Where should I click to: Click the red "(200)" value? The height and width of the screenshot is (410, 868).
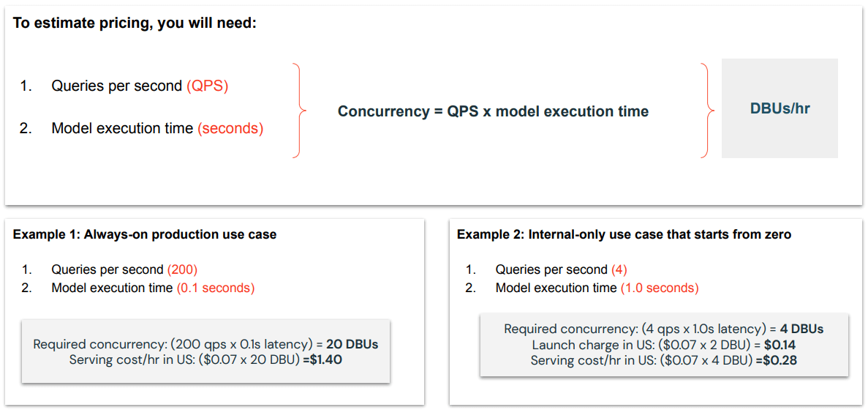(182, 269)
